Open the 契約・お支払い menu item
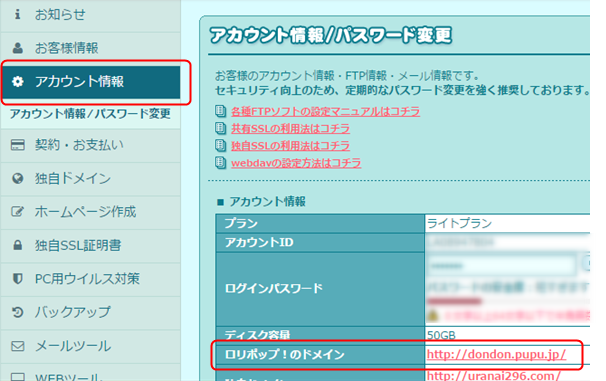The width and height of the screenshot is (606, 381). point(90,145)
